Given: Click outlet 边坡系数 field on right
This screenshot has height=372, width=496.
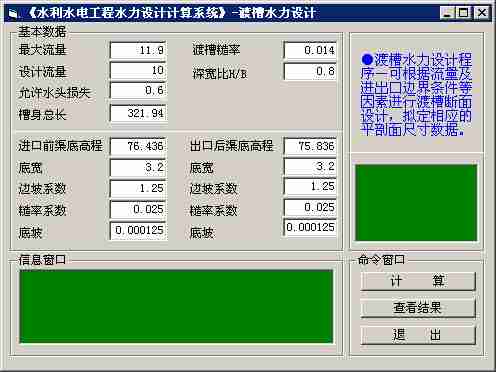Looking at the screenshot, I should (x=310, y=187).
